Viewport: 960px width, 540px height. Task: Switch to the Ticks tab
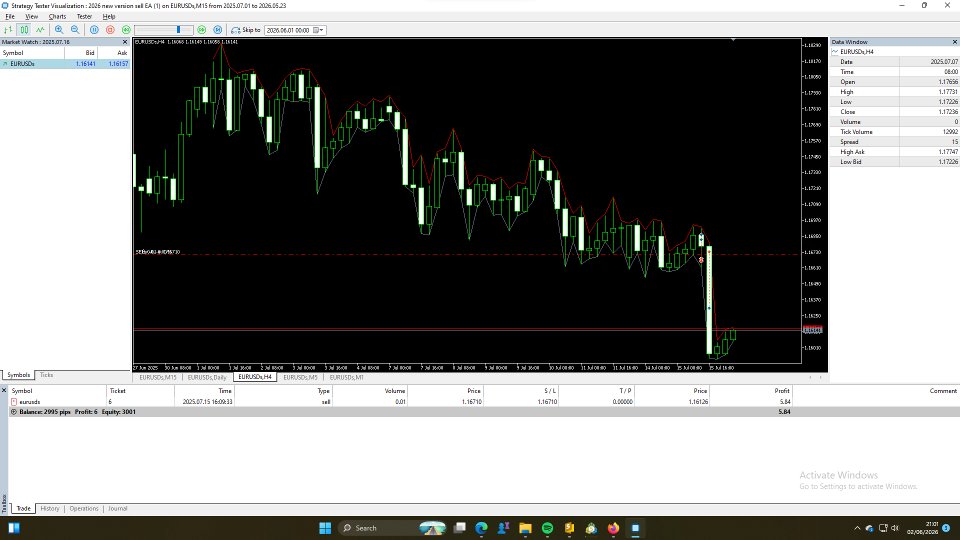47,375
